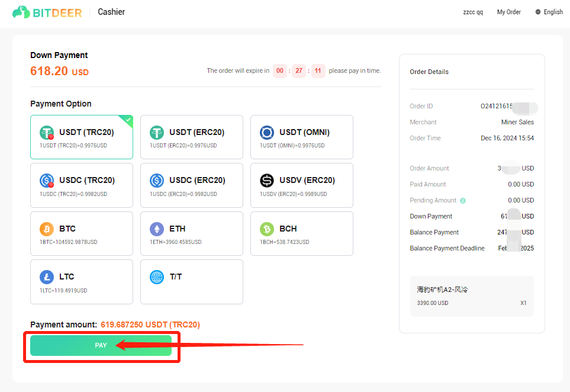
Task: Click the green Bitcoin Cash BCH icon
Action: [267, 229]
